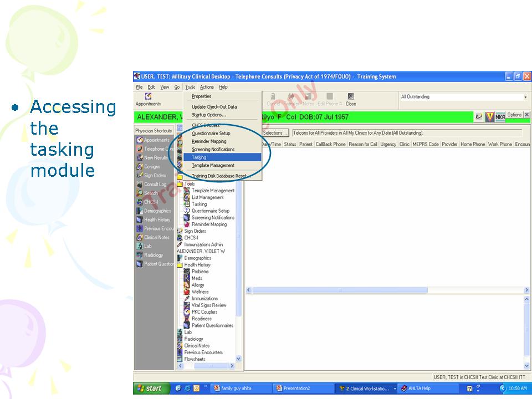Click the yellow warning alert icon
This screenshot has height=399, width=532.
[490, 116]
